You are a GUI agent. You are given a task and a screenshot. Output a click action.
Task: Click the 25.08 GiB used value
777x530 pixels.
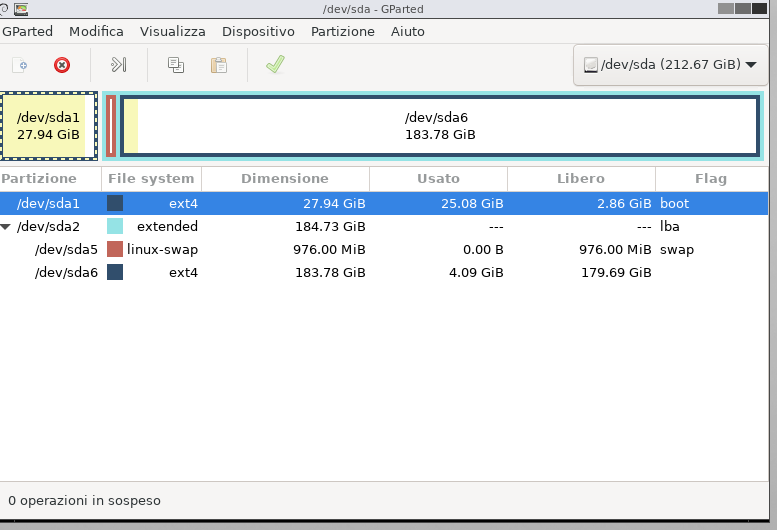coord(472,204)
